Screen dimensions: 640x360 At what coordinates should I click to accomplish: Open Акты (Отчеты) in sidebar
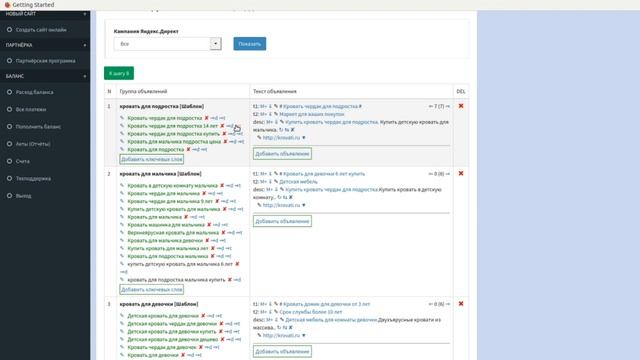33,144
